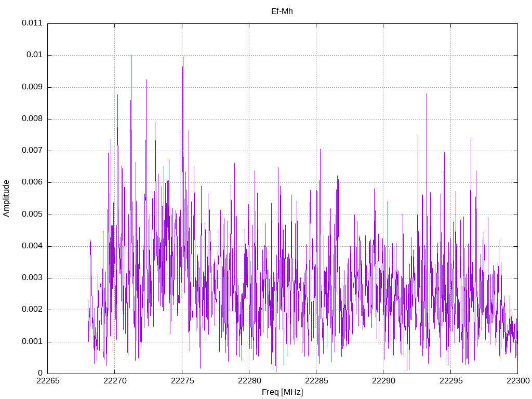Click the x-axis tick label 22300
The image size is (532, 399).
point(518,381)
